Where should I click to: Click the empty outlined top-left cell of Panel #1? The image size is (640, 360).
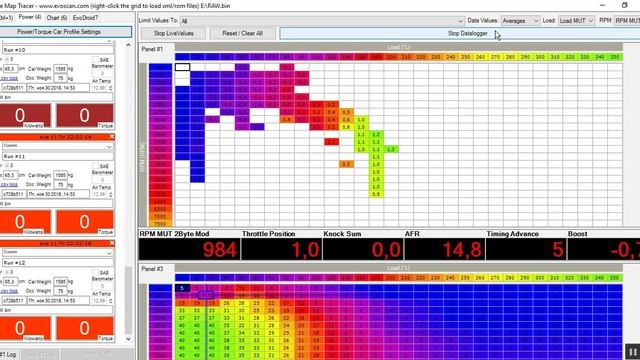182,67
